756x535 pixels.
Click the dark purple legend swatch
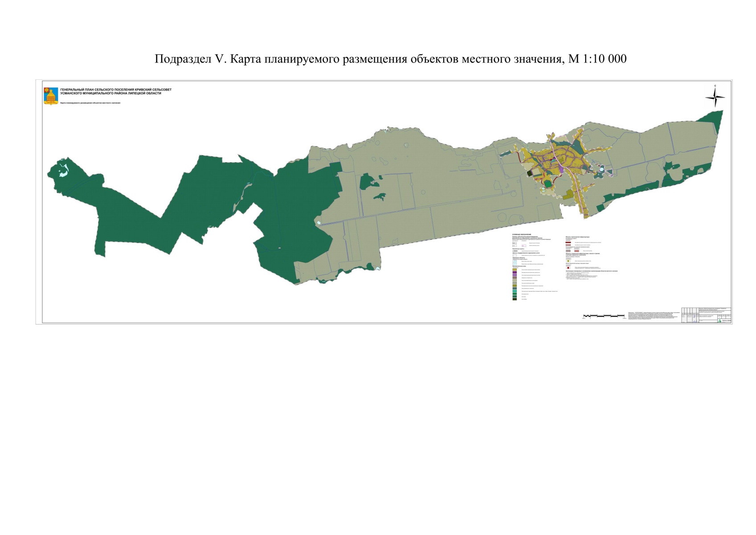(515, 272)
